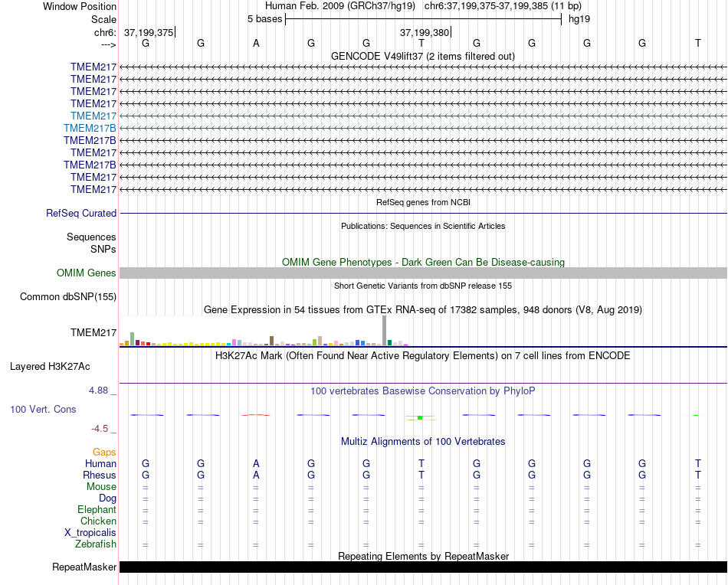Click the hg19 label beside scale bar

pyautogui.click(x=579, y=19)
